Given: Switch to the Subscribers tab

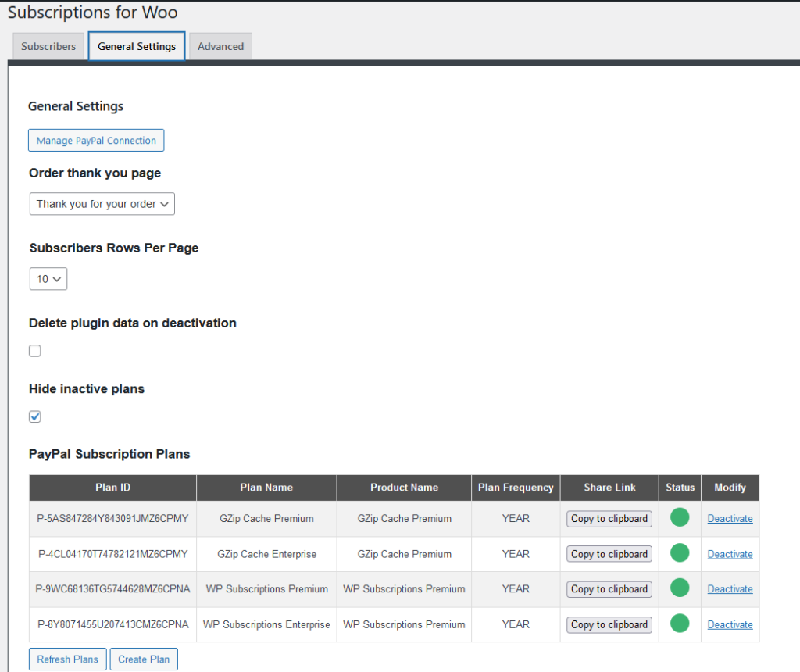Looking at the screenshot, I should coord(48,46).
